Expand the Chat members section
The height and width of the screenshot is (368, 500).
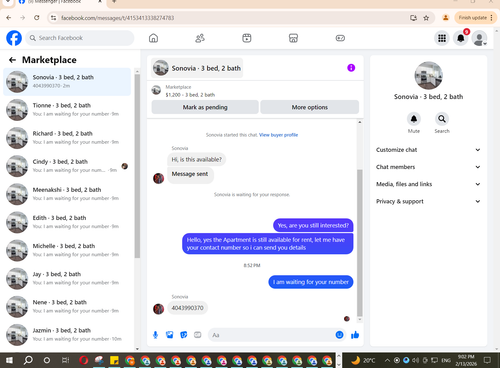[x=428, y=167]
